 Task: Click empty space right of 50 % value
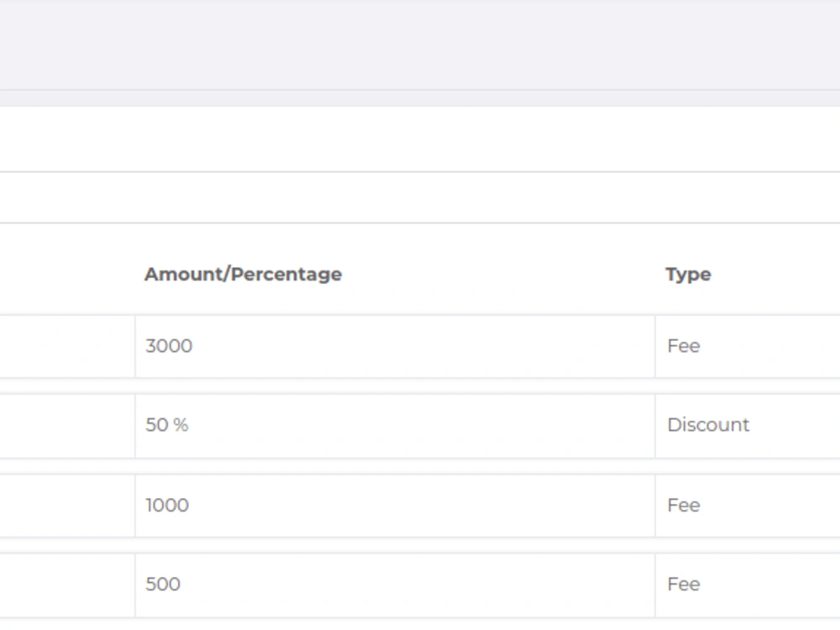click(421, 425)
